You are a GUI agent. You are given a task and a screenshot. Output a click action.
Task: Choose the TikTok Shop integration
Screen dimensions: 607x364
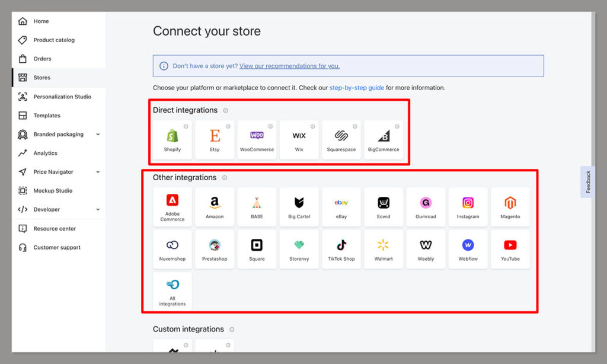[x=341, y=250]
